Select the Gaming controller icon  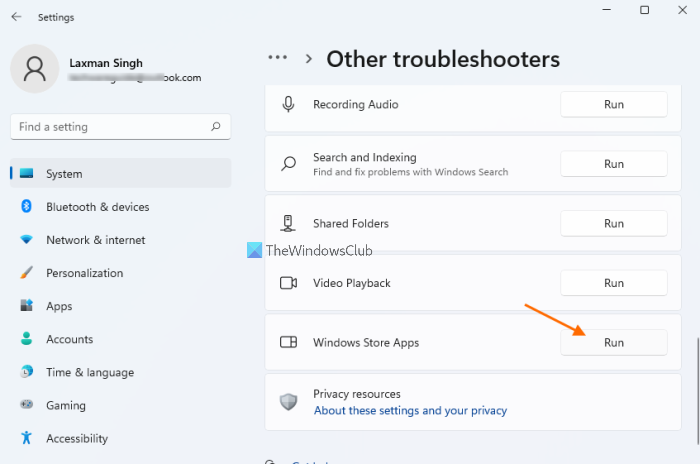[x=26, y=405]
